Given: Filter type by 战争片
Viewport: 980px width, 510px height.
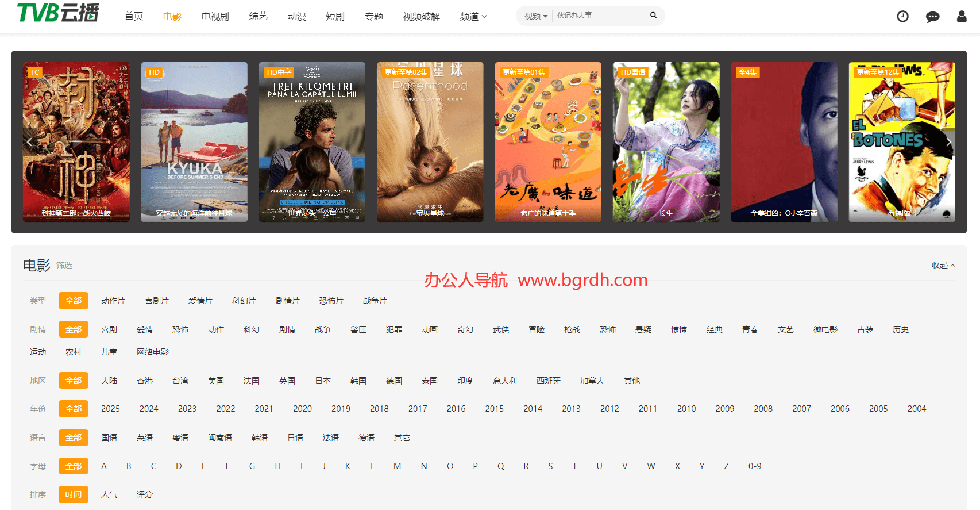Looking at the screenshot, I should click(x=375, y=301).
